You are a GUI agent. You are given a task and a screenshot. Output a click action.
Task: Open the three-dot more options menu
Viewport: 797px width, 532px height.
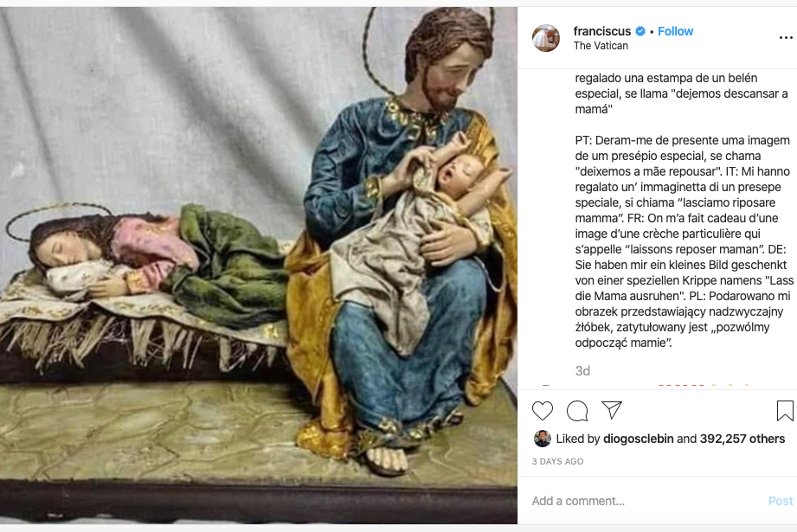click(x=786, y=37)
